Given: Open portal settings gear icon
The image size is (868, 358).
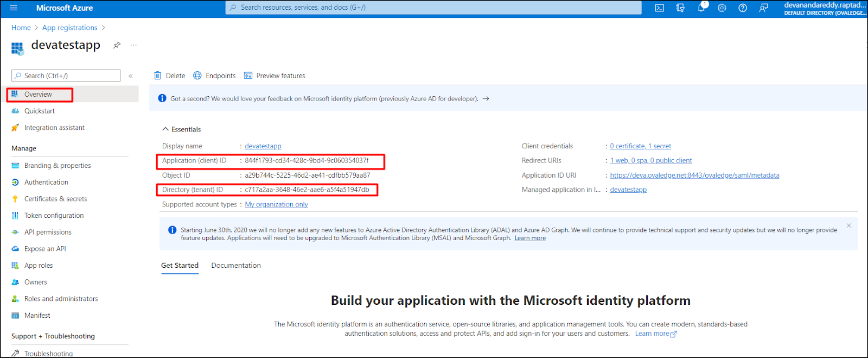Looking at the screenshot, I should pyautogui.click(x=722, y=8).
